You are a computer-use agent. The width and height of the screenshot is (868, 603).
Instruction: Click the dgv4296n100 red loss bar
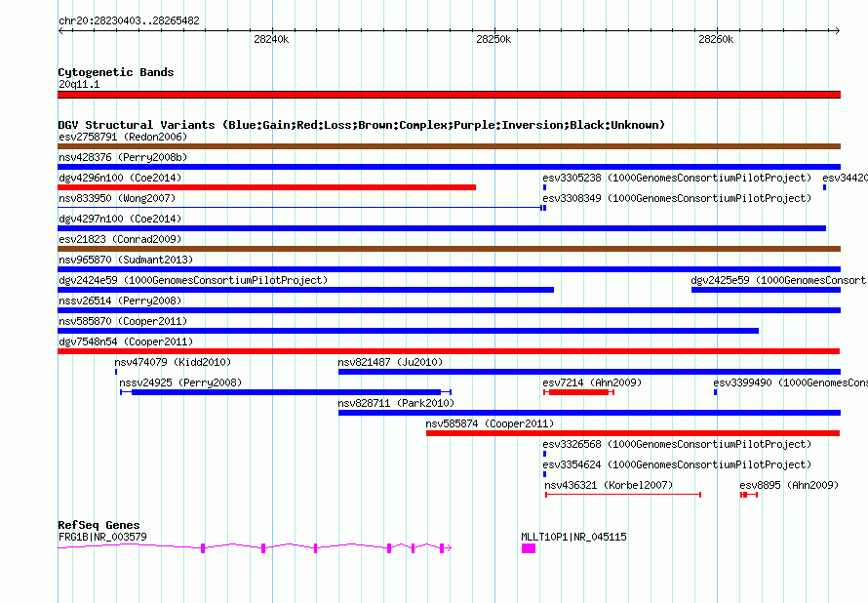(267, 187)
